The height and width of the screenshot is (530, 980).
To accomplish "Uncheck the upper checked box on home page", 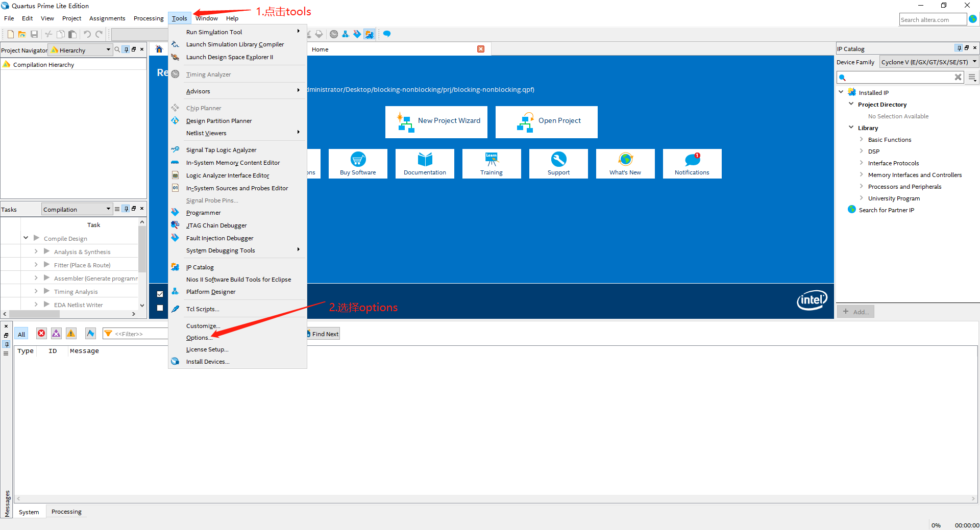I will pyautogui.click(x=160, y=294).
